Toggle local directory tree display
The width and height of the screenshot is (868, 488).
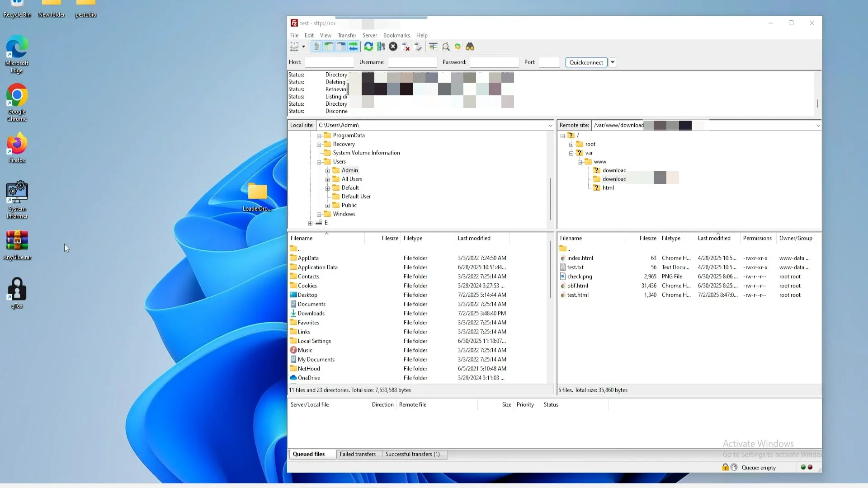pos(329,47)
